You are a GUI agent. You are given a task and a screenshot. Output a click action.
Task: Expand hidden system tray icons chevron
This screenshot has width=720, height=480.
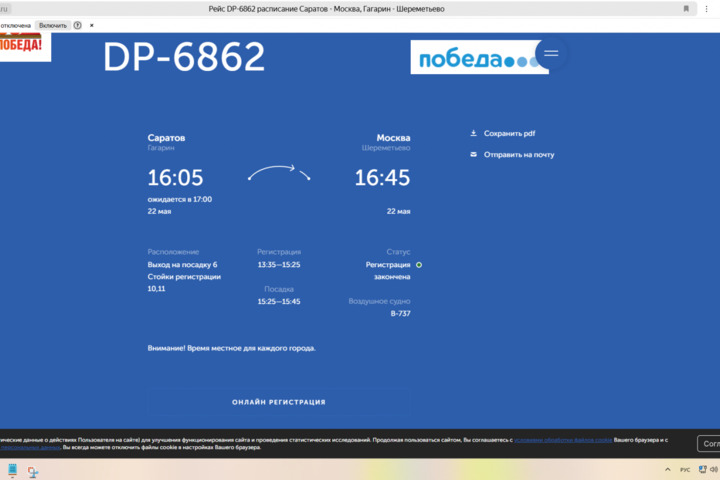(x=668, y=469)
